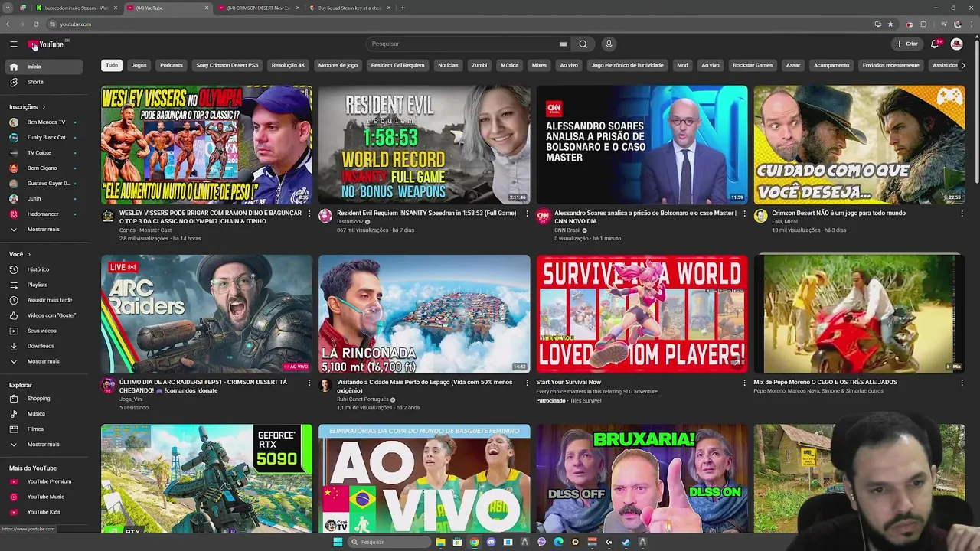Open File Explorer from taskbar
The height and width of the screenshot is (551, 980).
[440, 542]
